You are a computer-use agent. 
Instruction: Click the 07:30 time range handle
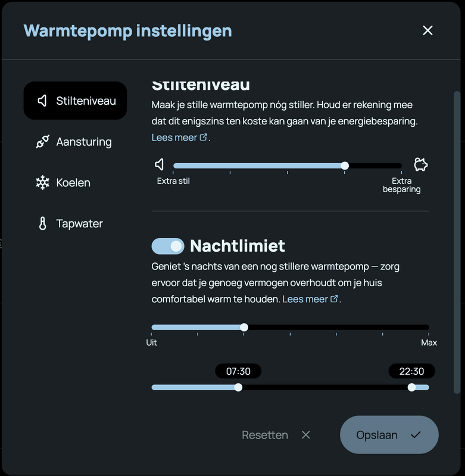click(x=238, y=387)
